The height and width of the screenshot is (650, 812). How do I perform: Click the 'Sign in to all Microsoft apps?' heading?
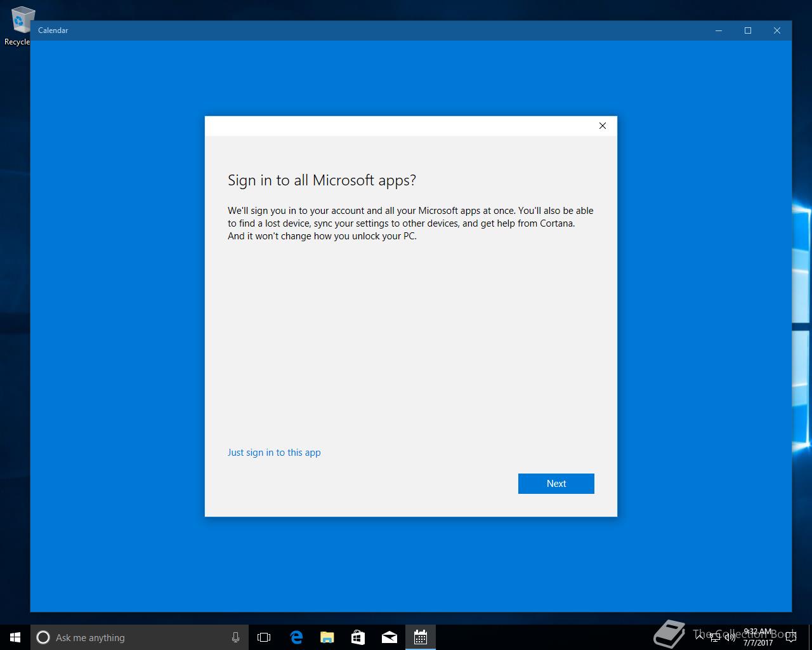[322, 180]
